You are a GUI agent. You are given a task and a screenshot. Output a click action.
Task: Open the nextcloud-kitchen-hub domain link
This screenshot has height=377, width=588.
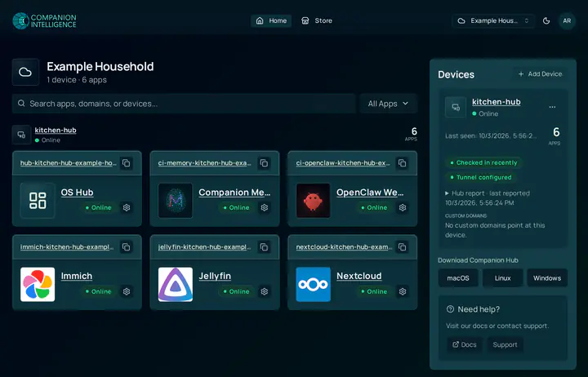tap(345, 247)
